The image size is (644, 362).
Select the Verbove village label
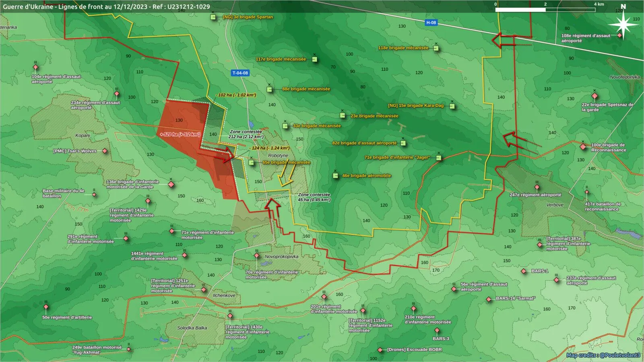pyautogui.click(x=555, y=205)
